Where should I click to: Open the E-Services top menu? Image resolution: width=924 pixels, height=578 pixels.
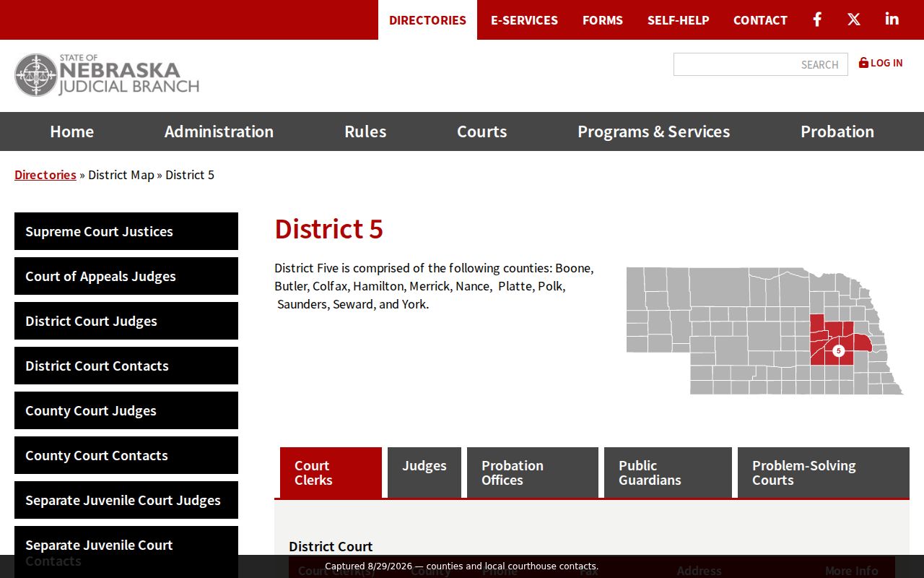524,20
